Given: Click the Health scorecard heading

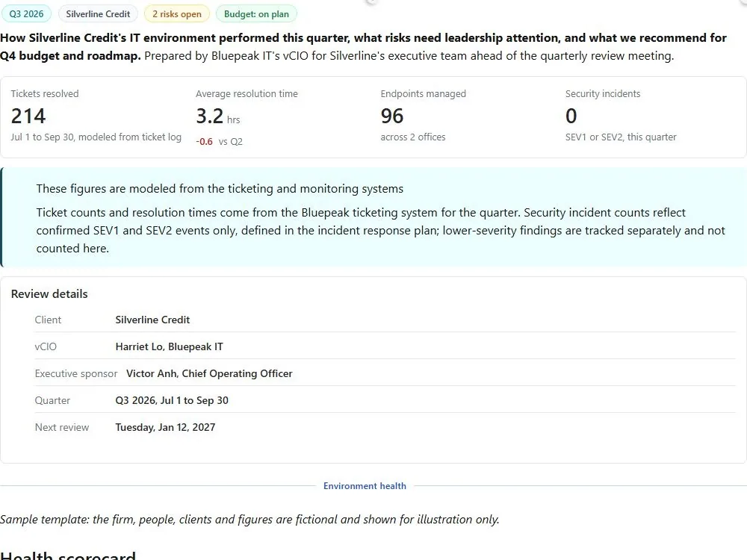Looking at the screenshot, I should tap(68, 556).
